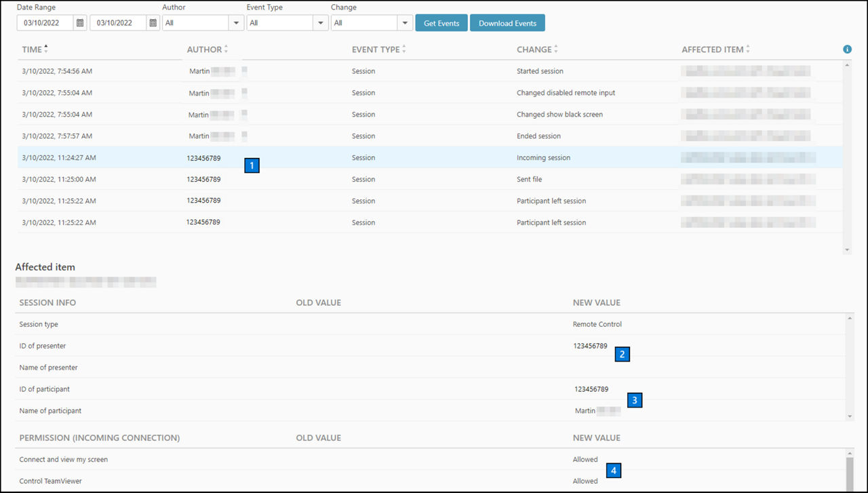This screenshot has width=868, height=493.
Task: Sort by Event Type column arrows
Action: pyautogui.click(x=404, y=50)
